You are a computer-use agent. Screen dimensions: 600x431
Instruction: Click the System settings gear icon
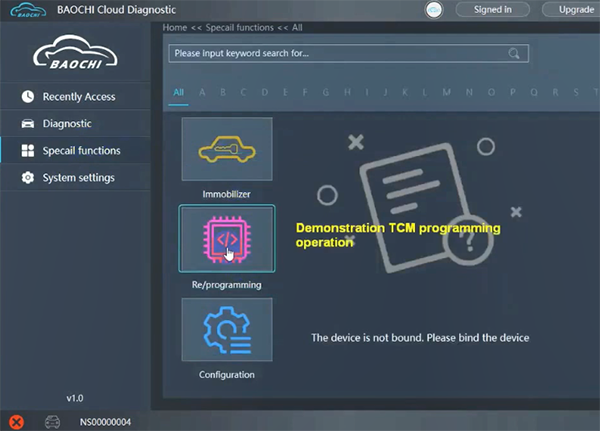pyautogui.click(x=28, y=178)
